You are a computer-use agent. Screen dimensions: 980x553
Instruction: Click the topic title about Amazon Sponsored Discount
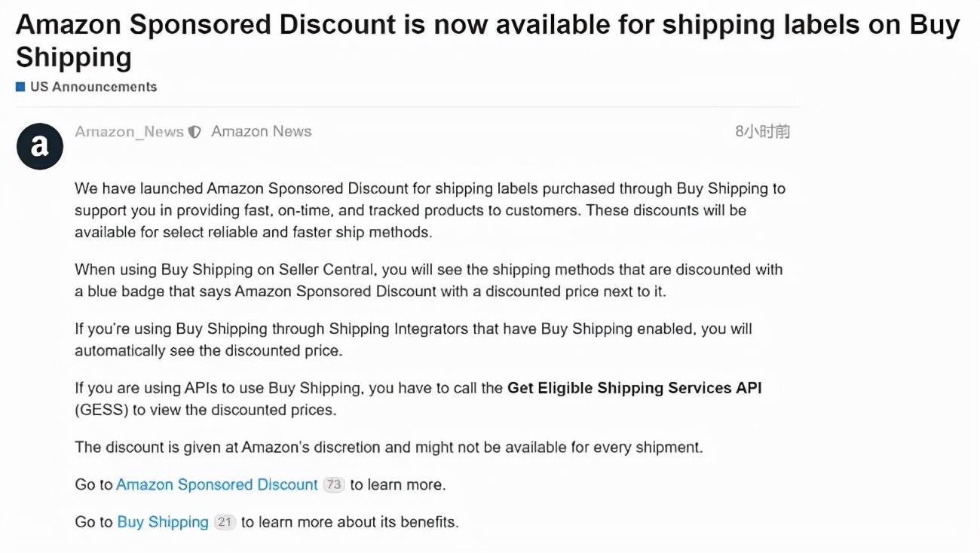[488, 41]
